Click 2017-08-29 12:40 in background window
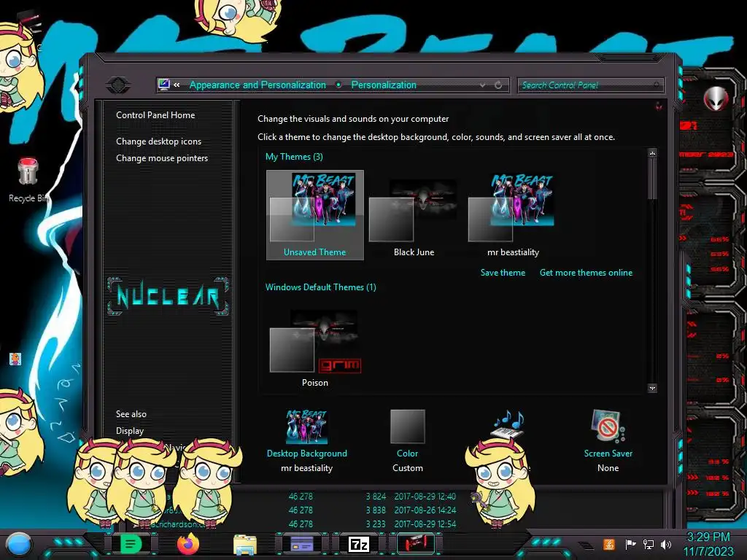The height and width of the screenshot is (560, 747). [425, 496]
